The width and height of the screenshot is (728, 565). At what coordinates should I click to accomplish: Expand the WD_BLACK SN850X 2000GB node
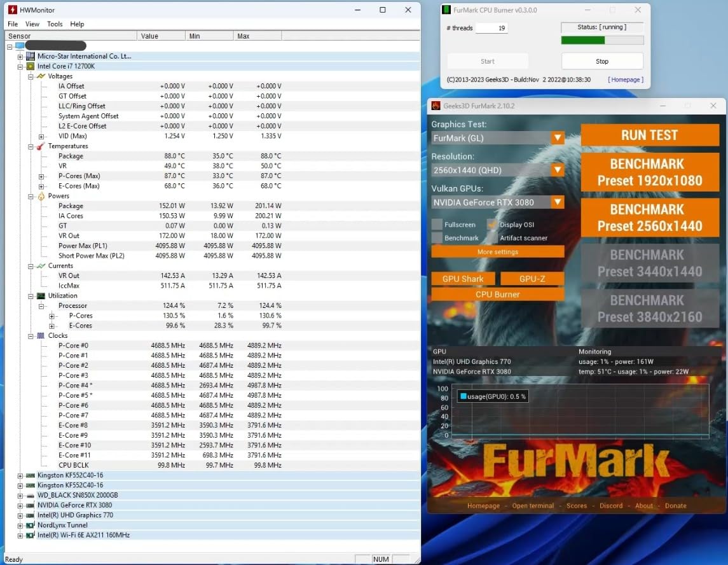[20, 496]
